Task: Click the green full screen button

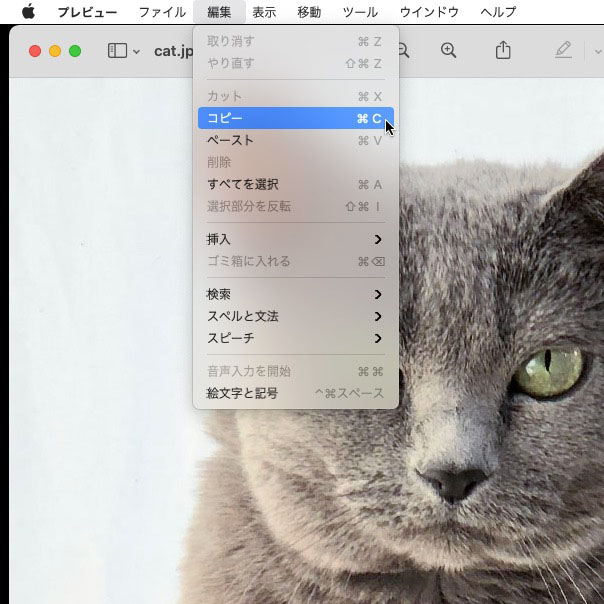Action: coord(75,51)
